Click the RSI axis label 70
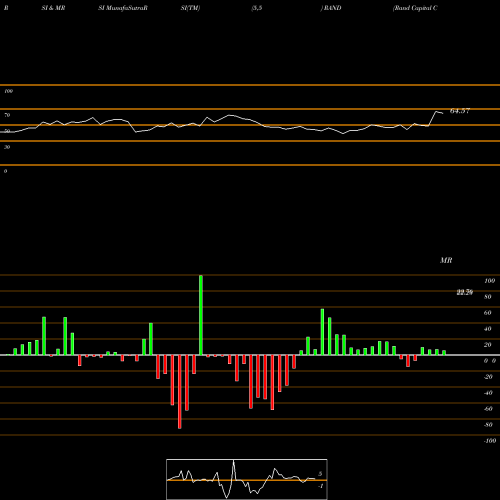 pos(7,115)
